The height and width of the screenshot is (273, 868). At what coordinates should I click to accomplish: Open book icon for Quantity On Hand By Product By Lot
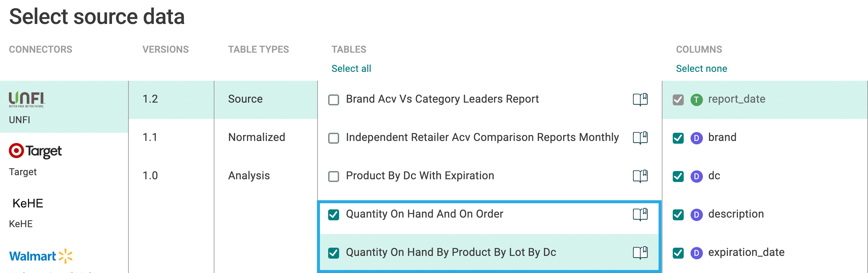click(640, 253)
